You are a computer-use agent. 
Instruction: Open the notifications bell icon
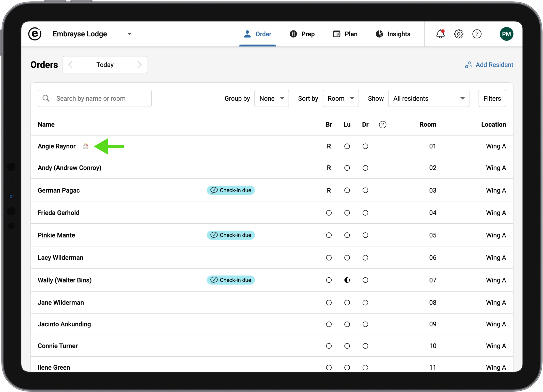click(x=440, y=34)
